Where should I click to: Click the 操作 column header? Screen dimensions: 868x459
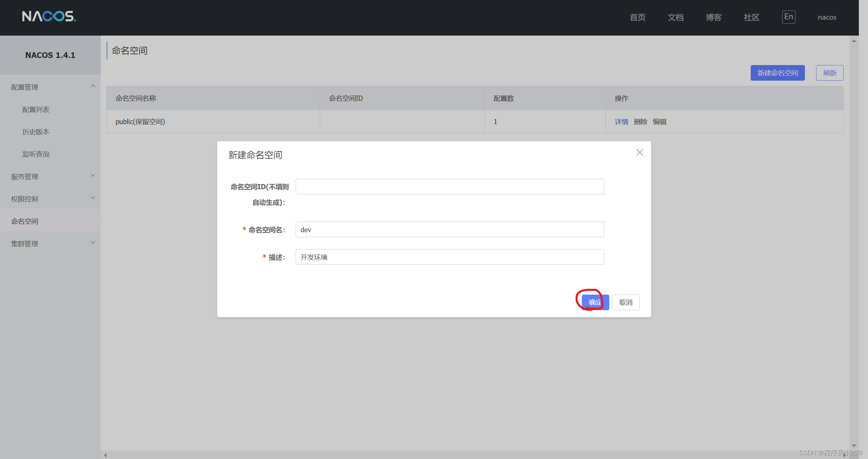coord(725,98)
